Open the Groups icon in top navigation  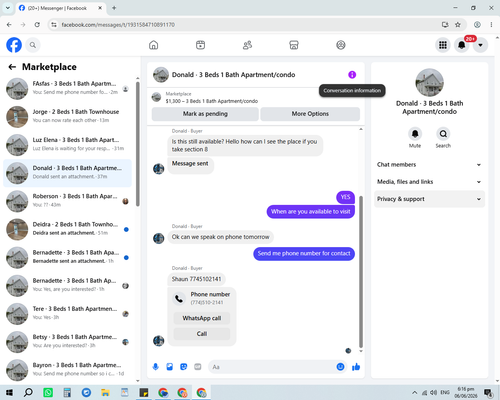tap(341, 45)
